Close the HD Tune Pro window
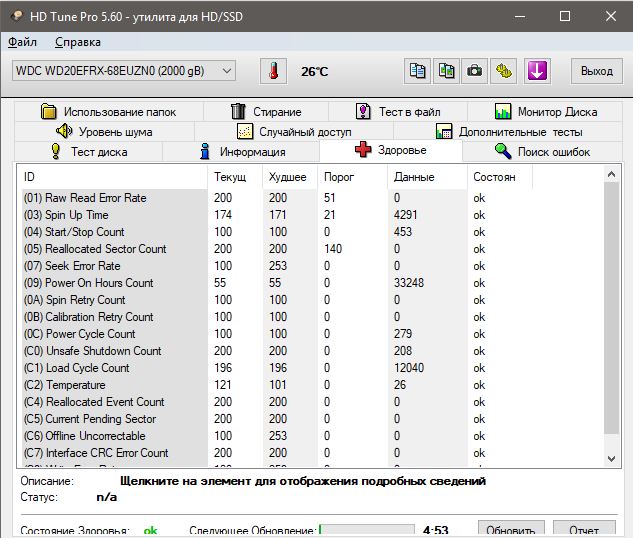Screen dimensions: 633x538 pos(611,16)
